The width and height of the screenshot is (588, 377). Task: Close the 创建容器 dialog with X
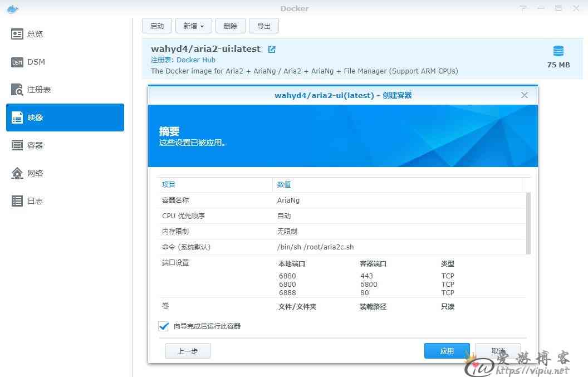click(525, 95)
